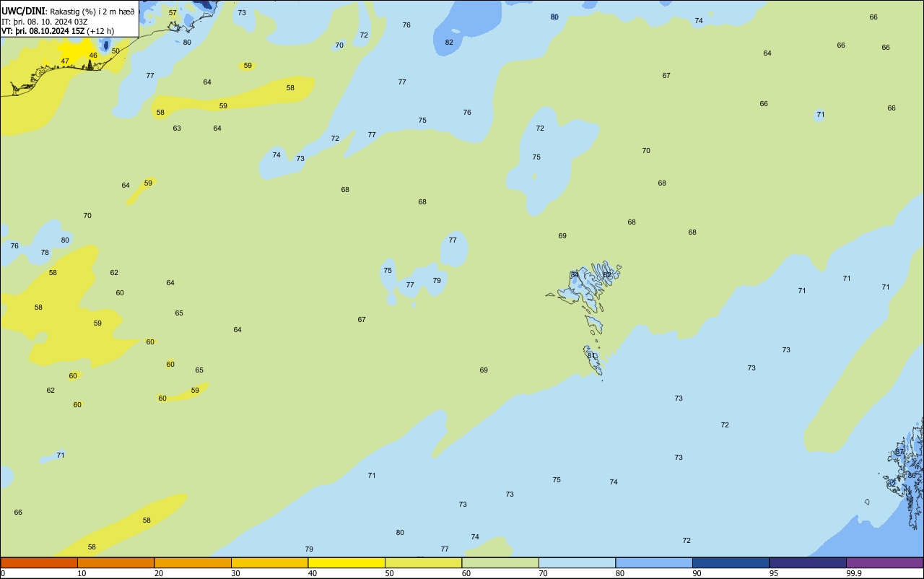Image resolution: width=924 pixels, height=579 pixels.
Task: Click humidity value '47' on the yellow coast
Action: [x=65, y=61]
